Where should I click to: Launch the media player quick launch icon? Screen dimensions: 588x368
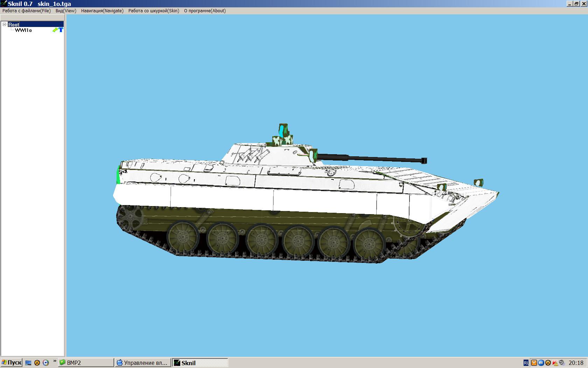(x=46, y=363)
